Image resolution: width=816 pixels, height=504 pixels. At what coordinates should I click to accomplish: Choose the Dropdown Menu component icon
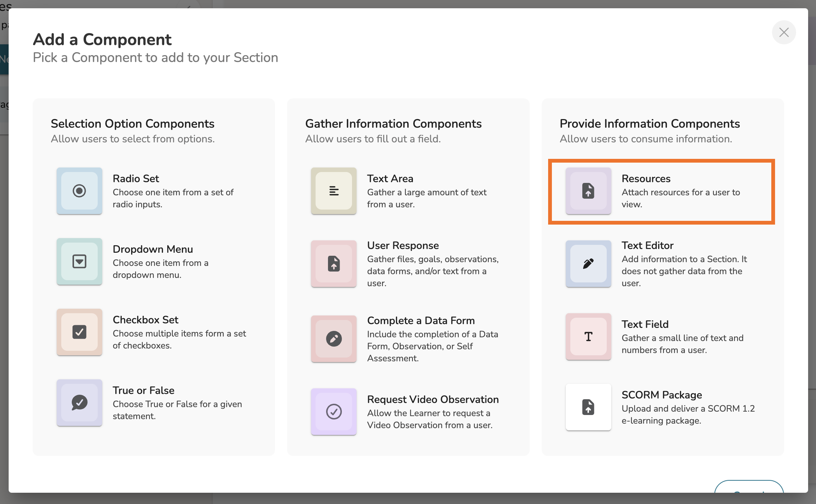tap(79, 261)
